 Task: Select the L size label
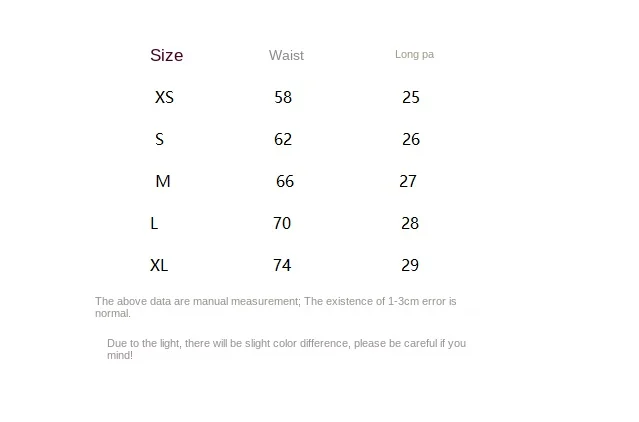click(154, 223)
